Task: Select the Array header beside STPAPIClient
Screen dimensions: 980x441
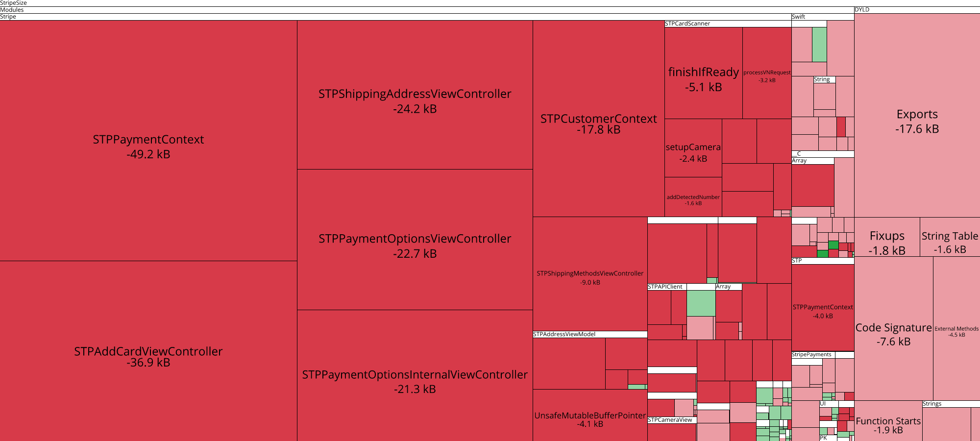Action: pyautogui.click(x=729, y=287)
